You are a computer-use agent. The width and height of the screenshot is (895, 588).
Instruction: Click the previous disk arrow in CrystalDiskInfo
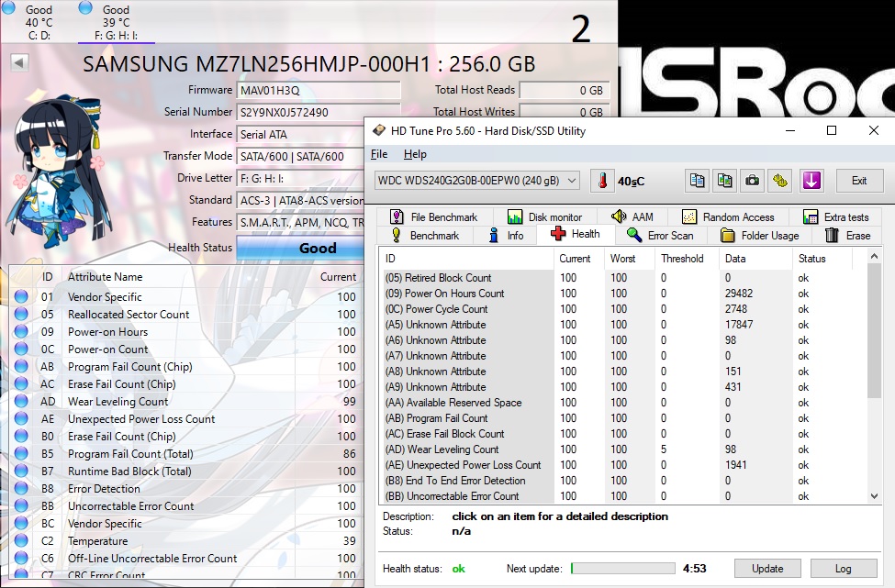click(19, 62)
